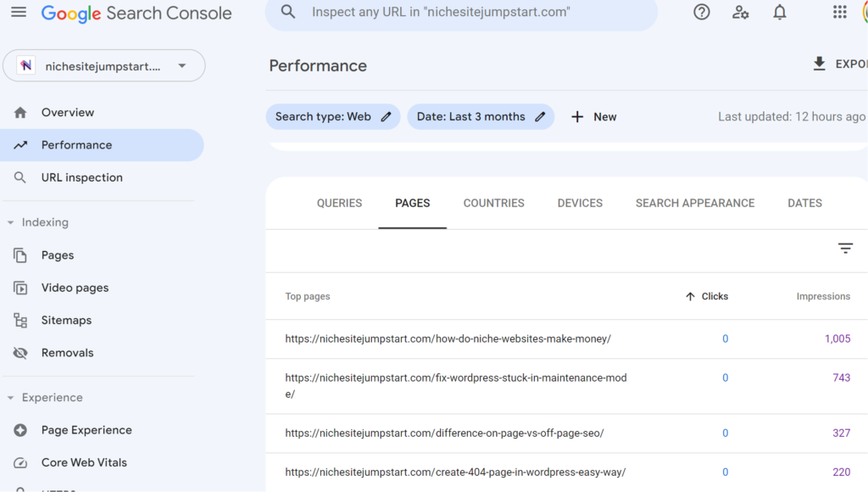
Task: Open users and settings icon
Action: (741, 12)
